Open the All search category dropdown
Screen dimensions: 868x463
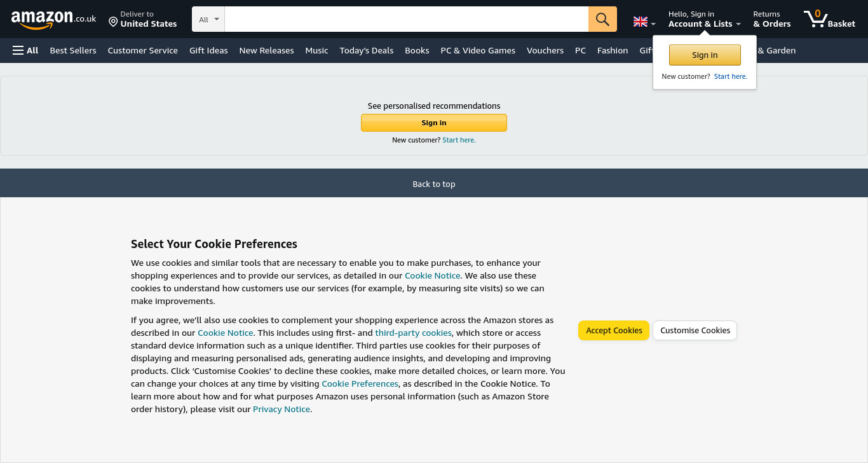[208, 19]
